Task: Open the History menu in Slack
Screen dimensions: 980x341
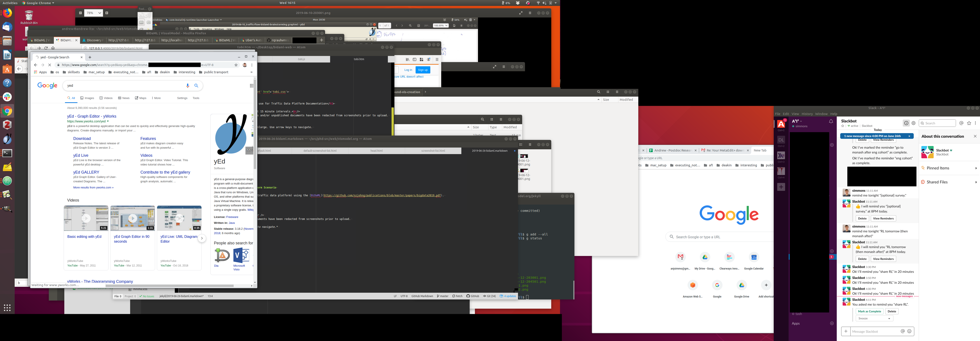Action: [x=807, y=114]
